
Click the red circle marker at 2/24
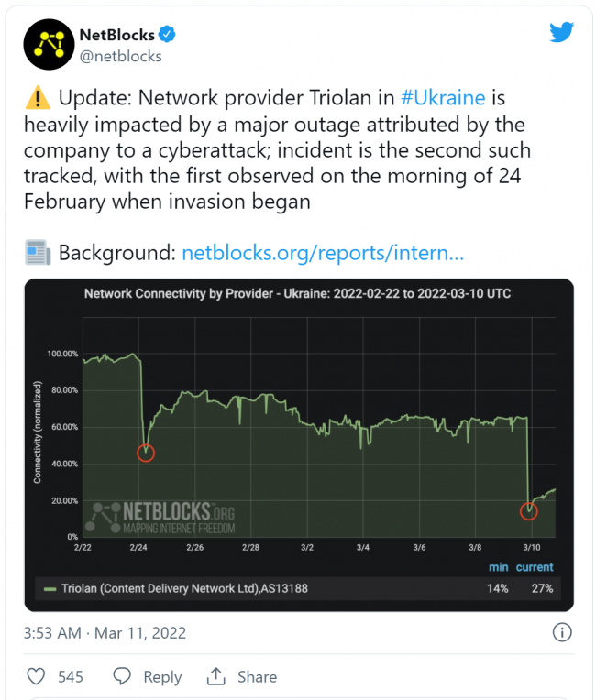(x=146, y=452)
